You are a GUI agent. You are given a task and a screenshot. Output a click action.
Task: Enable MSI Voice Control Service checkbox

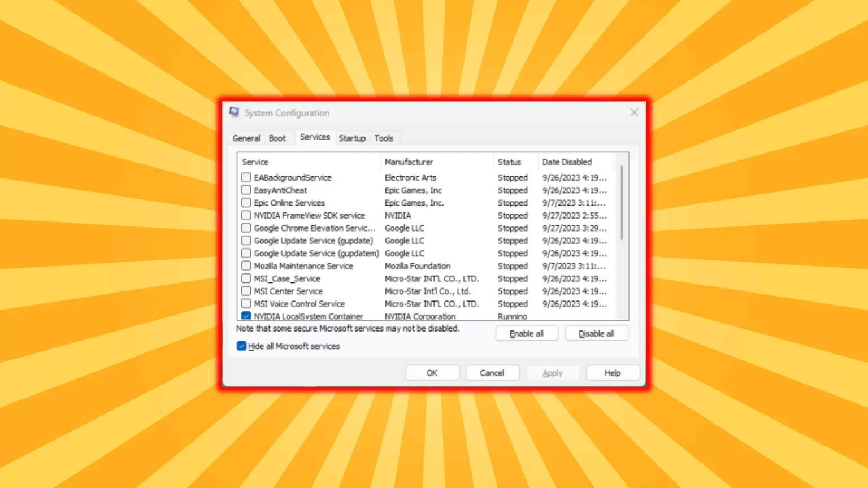(x=246, y=304)
